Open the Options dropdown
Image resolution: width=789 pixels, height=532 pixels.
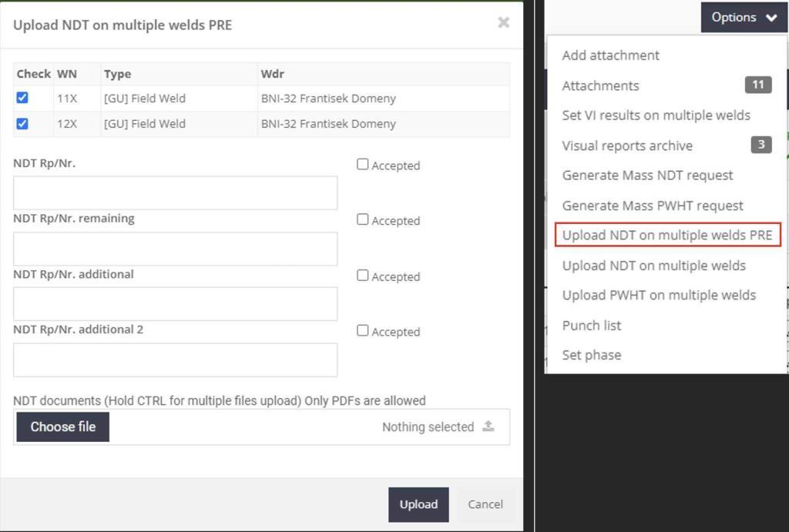point(744,17)
